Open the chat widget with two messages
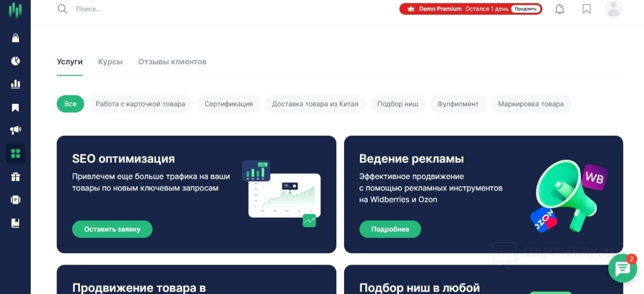The width and height of the screenshot is (644, 294). [x=623, y=268]
